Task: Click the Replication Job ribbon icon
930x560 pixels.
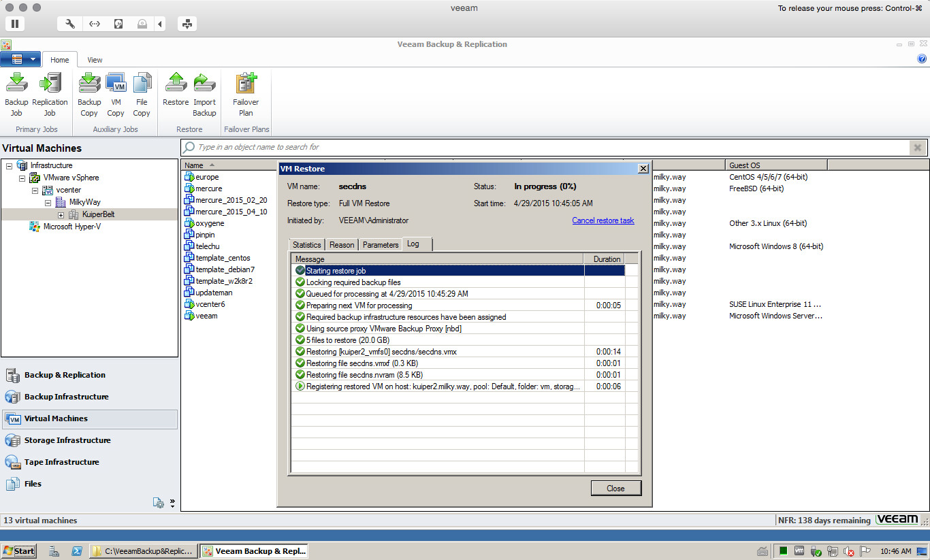Action: tap(50, 94)
